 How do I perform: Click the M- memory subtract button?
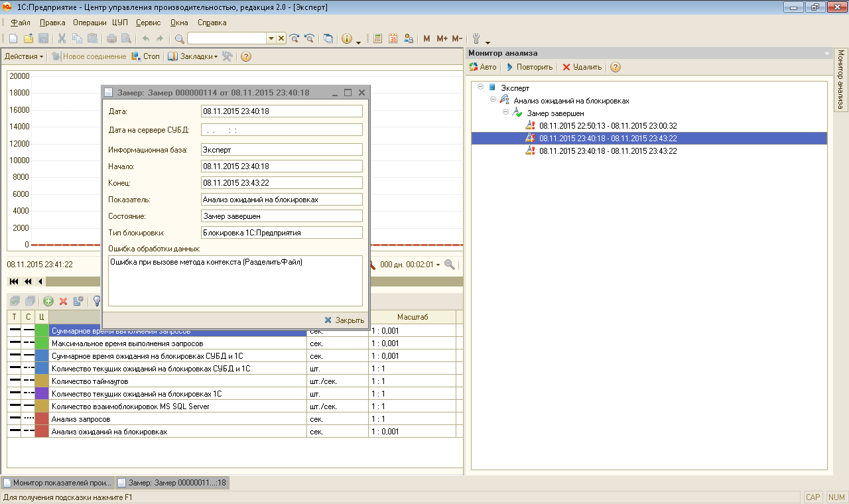point(457,38)
